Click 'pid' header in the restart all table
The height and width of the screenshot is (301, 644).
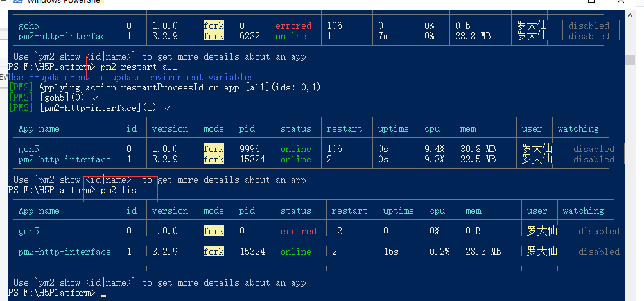coord(247,128)
